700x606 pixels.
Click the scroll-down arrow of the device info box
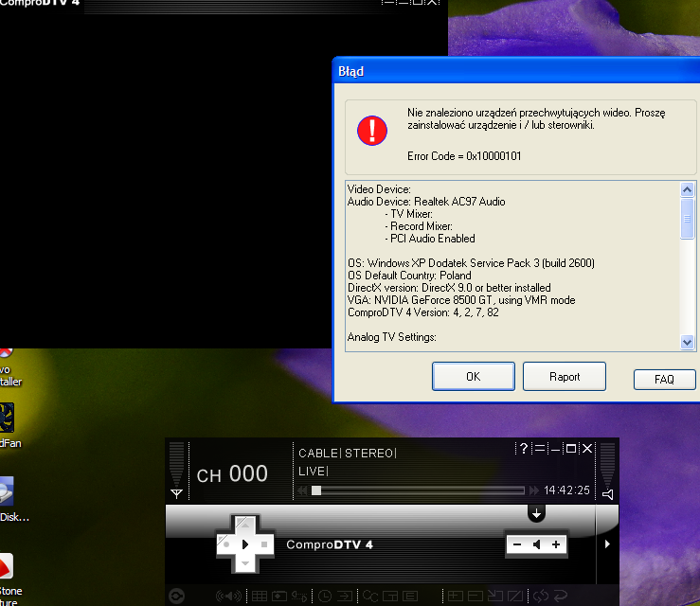click(x=687, y=343)
